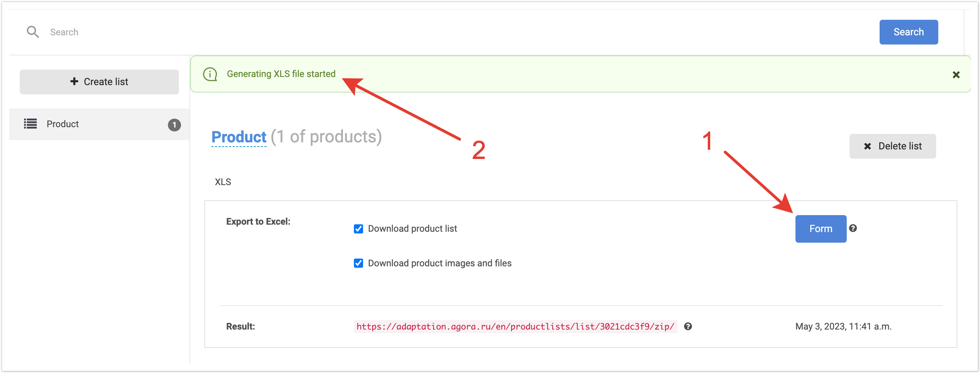Click the export timestamp May 3, 2023

point(843,326)
